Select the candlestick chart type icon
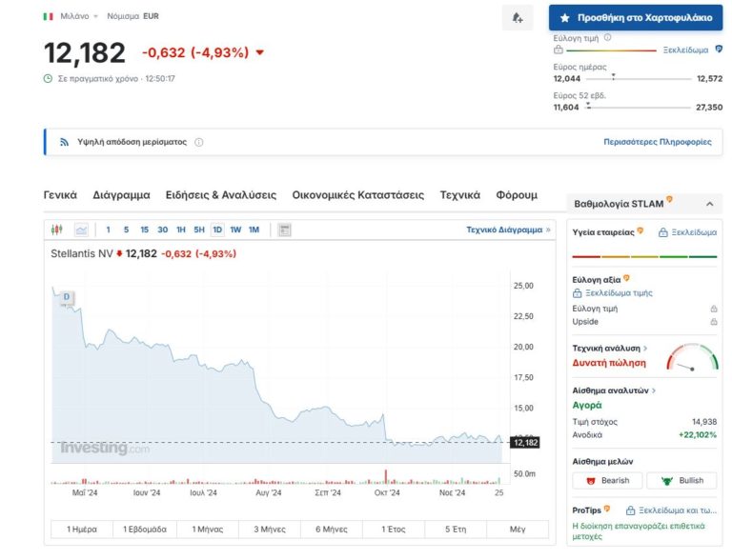 point(56,230)
